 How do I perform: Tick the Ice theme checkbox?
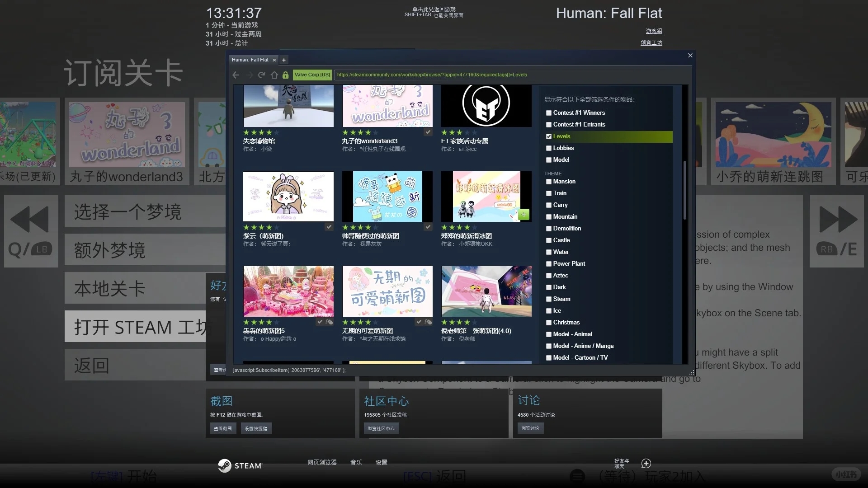click(549, 311)
